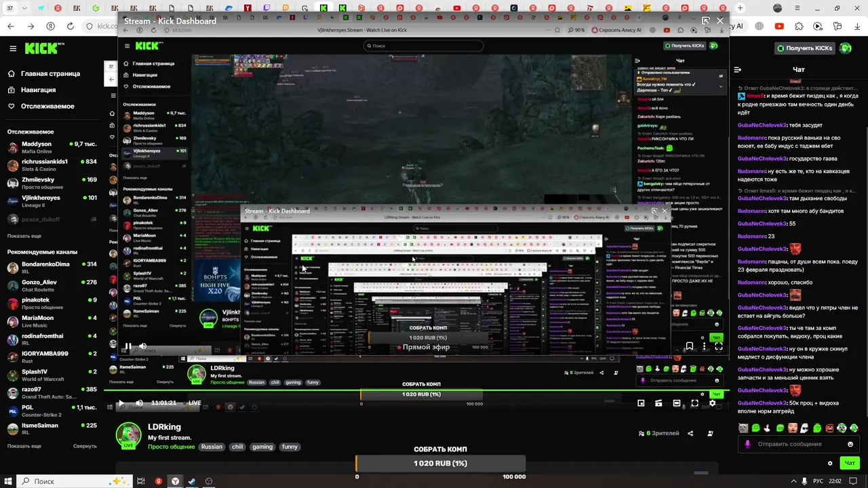Screen dimensions: 868x488
Task: Open BondarenkoDima recommended channel
Action: pyautogui.click(x=52, y=267)
